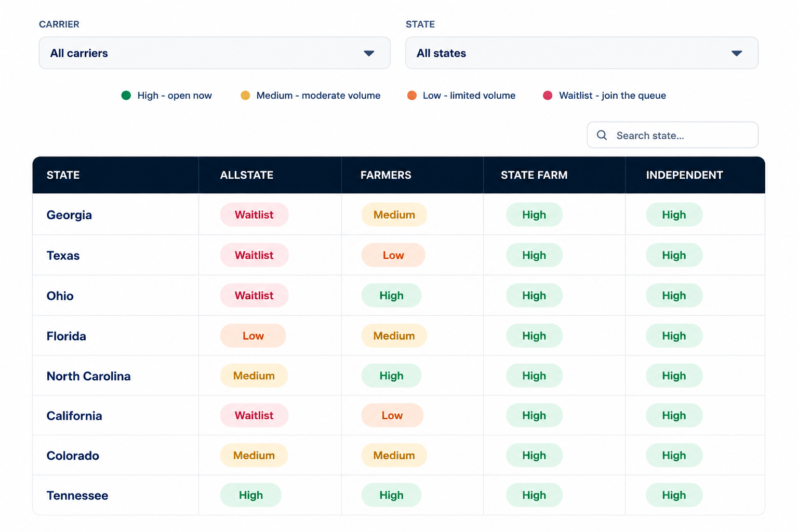Click the search magnifier icon

coord(602,135)
